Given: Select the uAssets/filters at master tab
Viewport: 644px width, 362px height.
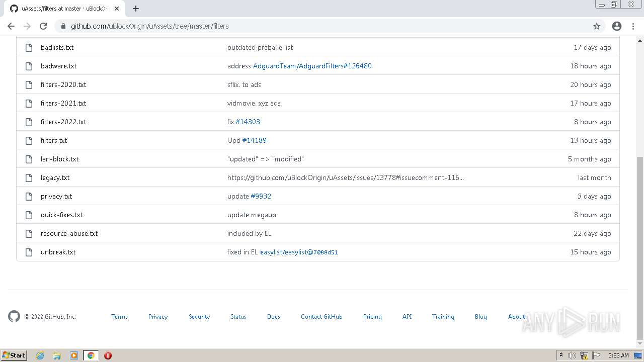Looking at the screenshot, I should 64,9.
